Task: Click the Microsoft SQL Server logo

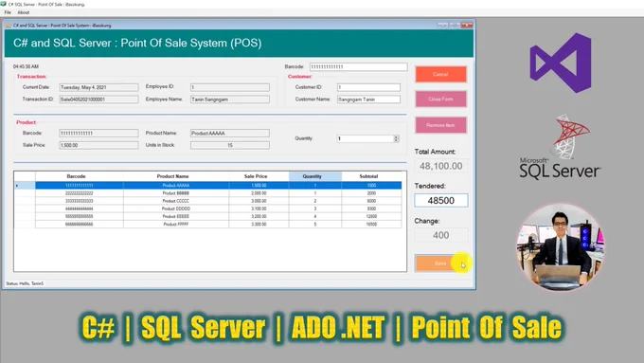Action: pyautogui.click(x=561, y=147)
